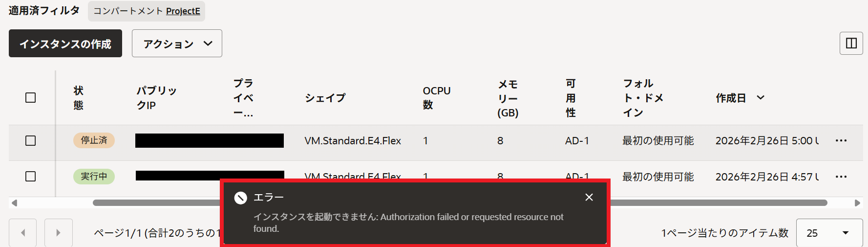Sort by 作成日 column chevron
This screenshot has height=247, width=868.
761,98
